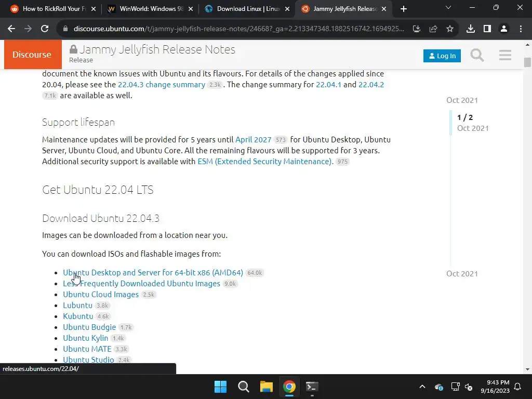Go back using the browser back arrow
The image size is (532, 399).
coord(11,29)
